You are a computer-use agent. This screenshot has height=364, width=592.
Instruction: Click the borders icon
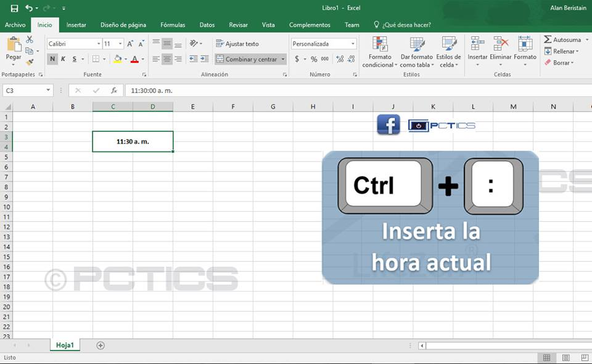[96, 59]
